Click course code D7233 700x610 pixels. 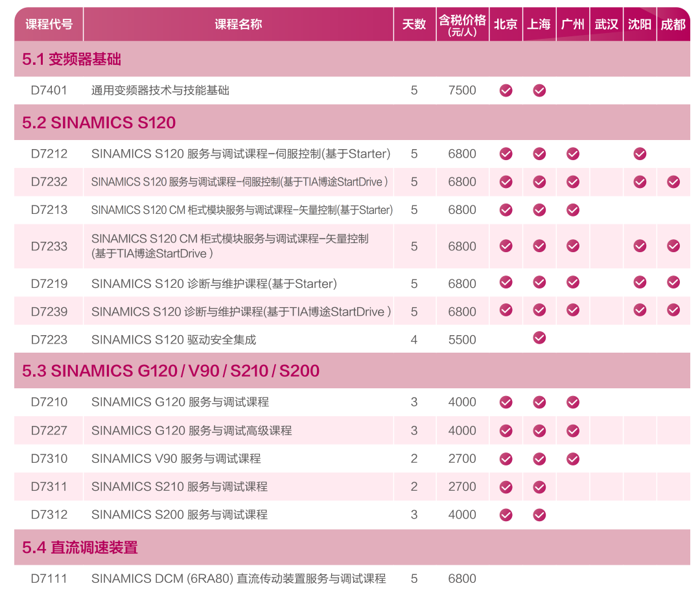49,246
